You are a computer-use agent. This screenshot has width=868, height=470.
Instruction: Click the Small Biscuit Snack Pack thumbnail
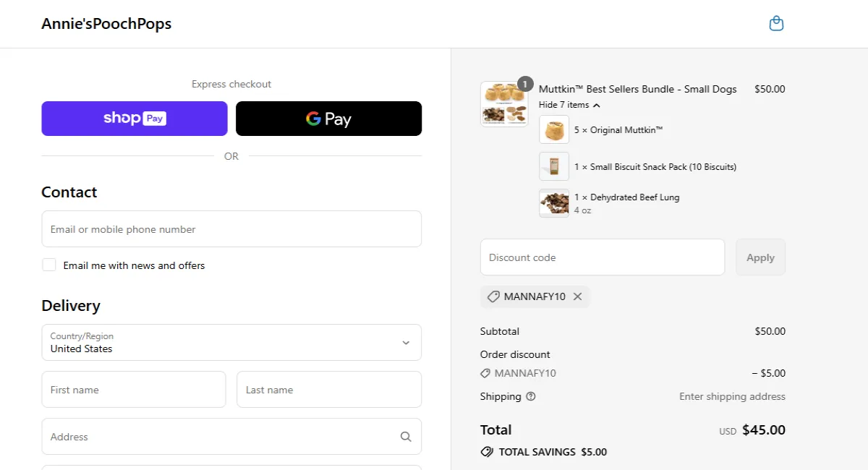click(x=554, y=166)
